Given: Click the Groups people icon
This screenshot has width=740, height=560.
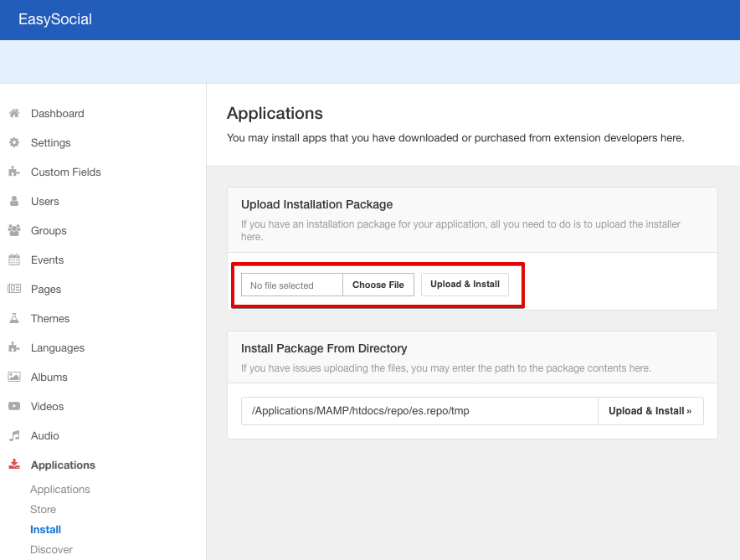Looking at the screenshot, I should click(14, 230).
